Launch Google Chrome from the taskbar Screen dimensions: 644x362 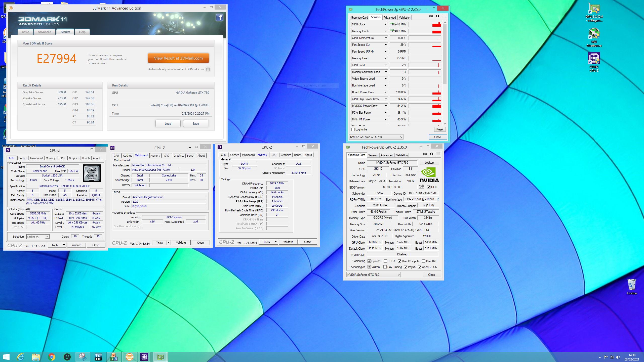tap(51, 357)
